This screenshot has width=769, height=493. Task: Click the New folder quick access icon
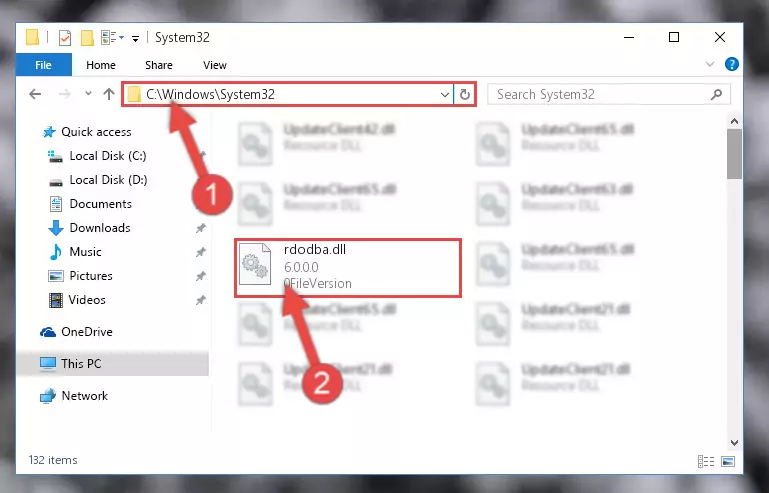pos(87,38)
